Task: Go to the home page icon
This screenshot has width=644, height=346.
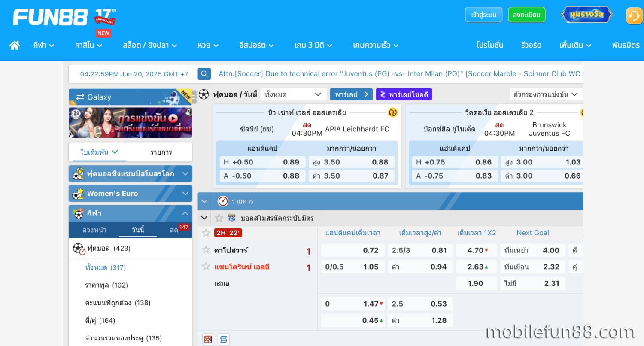Action: click(x=15, y=45)
